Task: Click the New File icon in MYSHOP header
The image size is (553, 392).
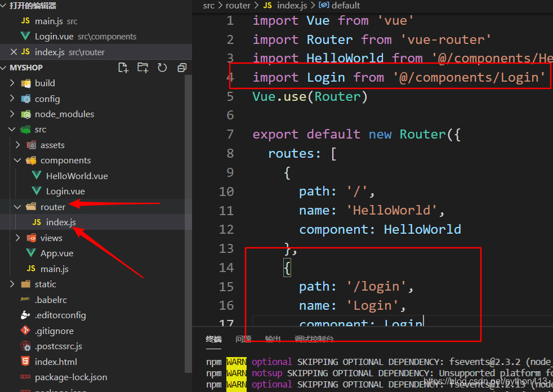Action: [123, 68]
